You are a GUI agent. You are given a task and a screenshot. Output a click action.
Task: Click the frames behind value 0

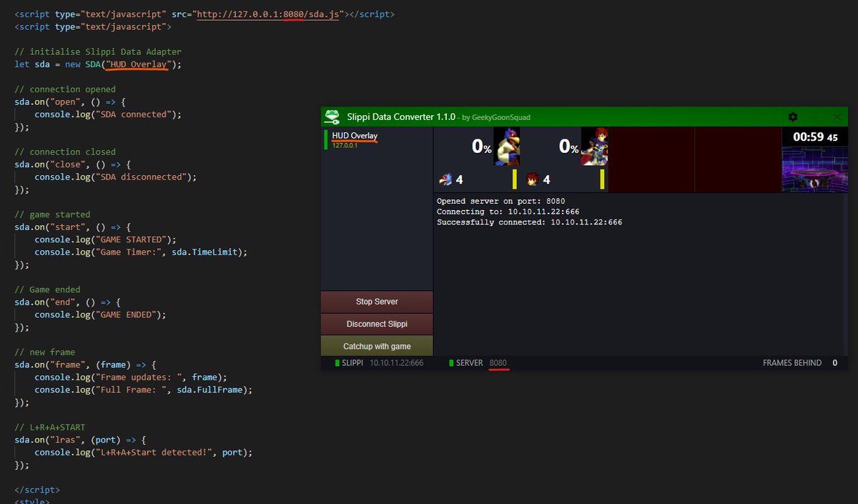coord(834,363)
